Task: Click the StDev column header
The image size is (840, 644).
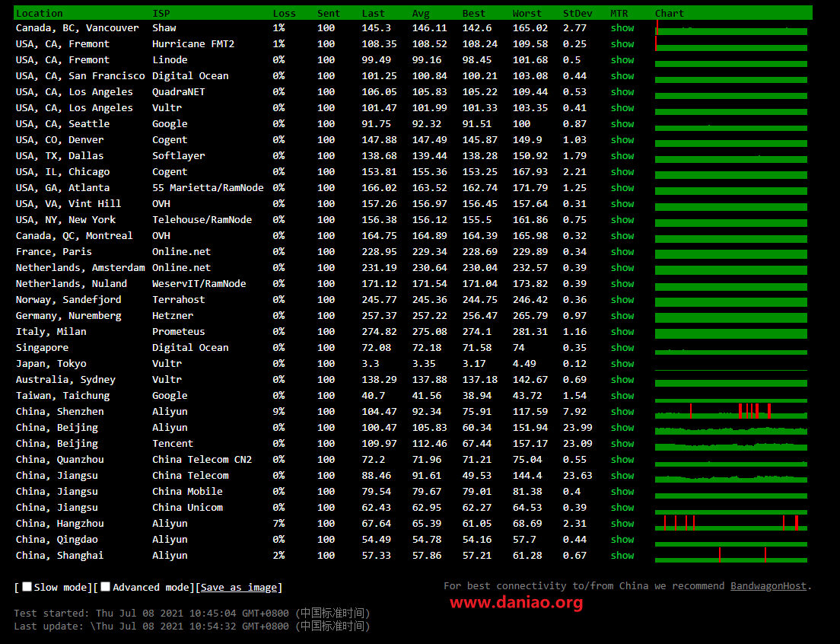Action: 577,14
